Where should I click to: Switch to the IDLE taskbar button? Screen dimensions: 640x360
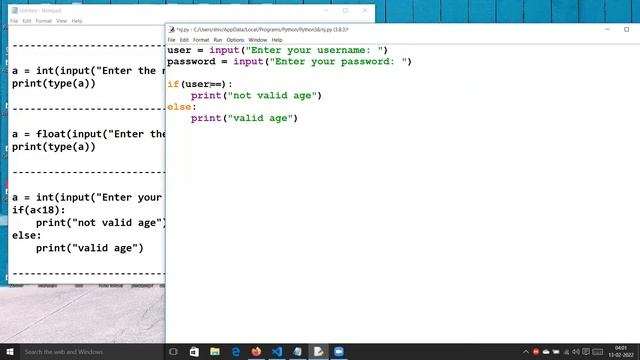point(318,351)
